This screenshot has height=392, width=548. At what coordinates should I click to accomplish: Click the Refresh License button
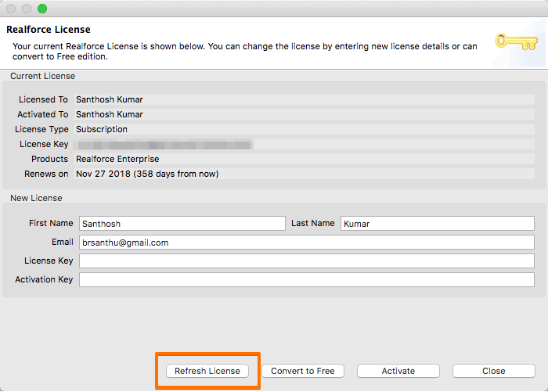click(x=207, y=371)
